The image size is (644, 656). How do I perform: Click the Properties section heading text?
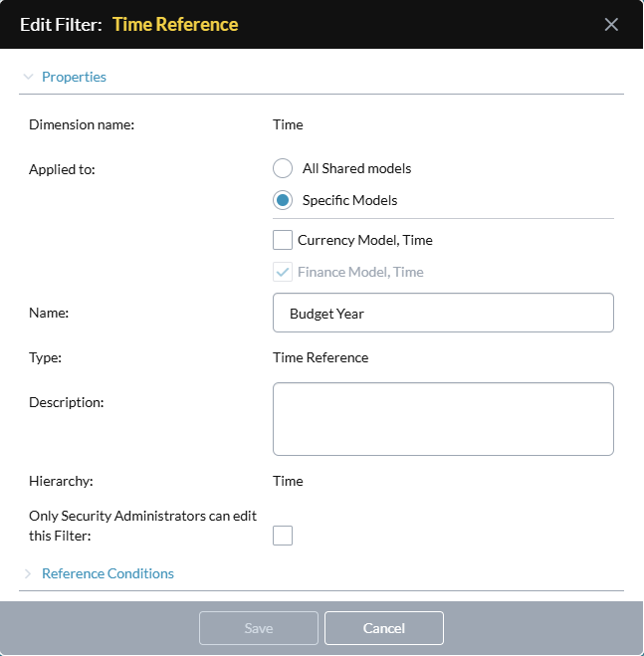[x=74, y=77]
